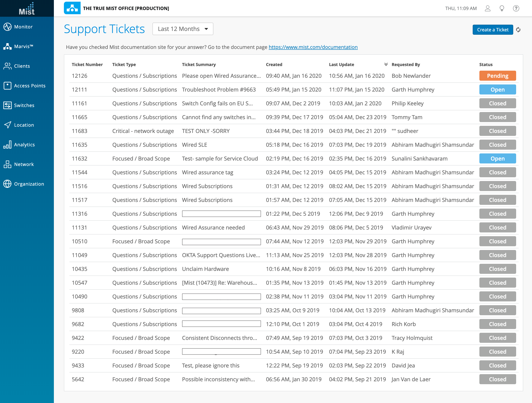Viewport: 532px width, 403px height.
Task: Click the Mist organization icon in header
Action: pos(72,8)
